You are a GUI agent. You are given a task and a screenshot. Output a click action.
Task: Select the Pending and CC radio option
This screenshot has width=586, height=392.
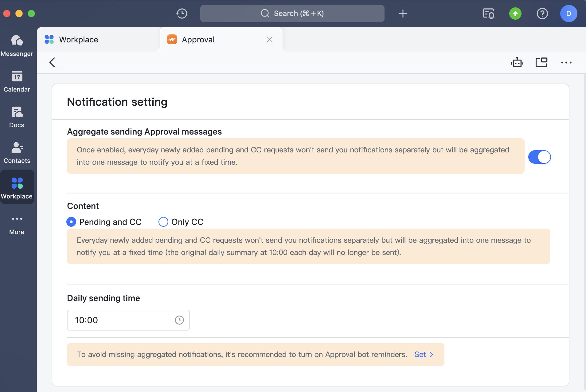71,221
